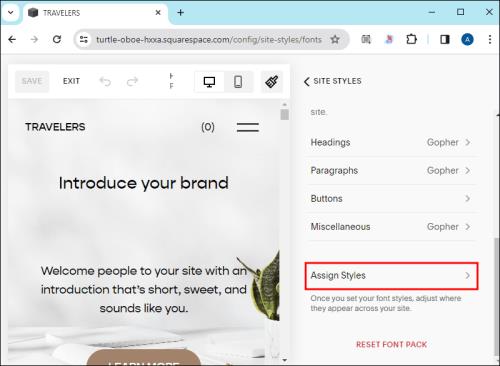Reload the page
This screenshot has height=366, width=500.
pos(57,40)
